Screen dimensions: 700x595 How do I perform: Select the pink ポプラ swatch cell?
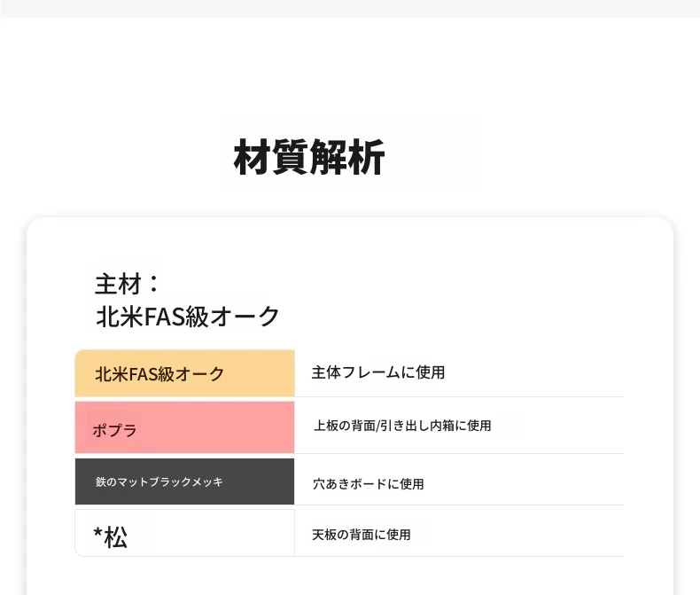coord(185,427)
